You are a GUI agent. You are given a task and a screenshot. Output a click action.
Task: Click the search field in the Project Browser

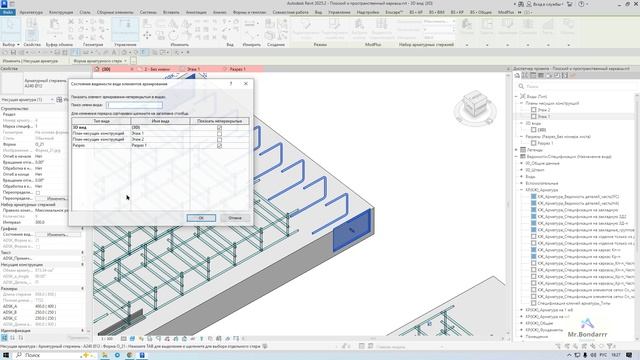coord(576,86)
